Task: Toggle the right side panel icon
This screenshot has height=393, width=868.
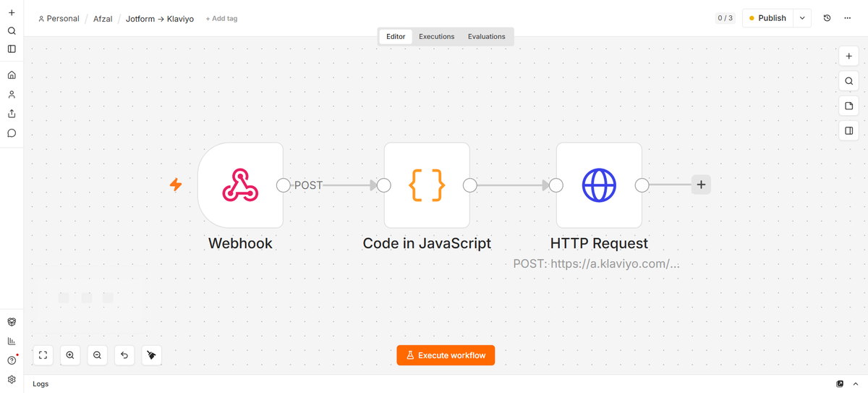Action: pos(849,131)
